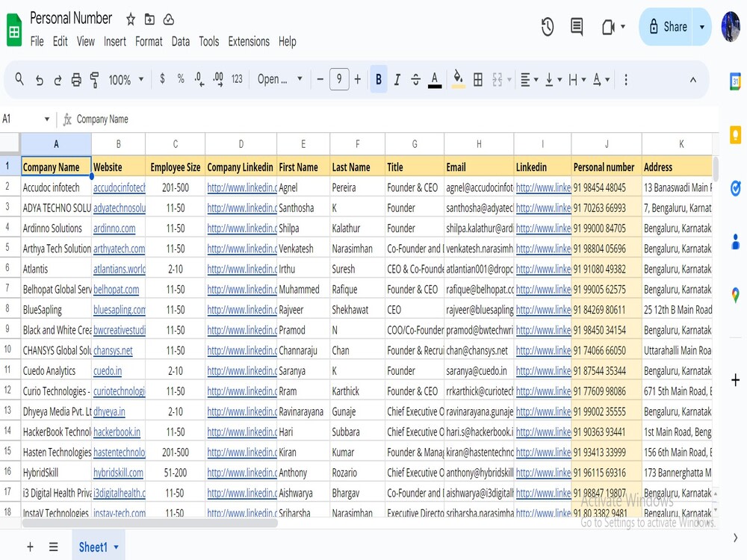
Task: Select the borders tool
Action: (478, 78)
